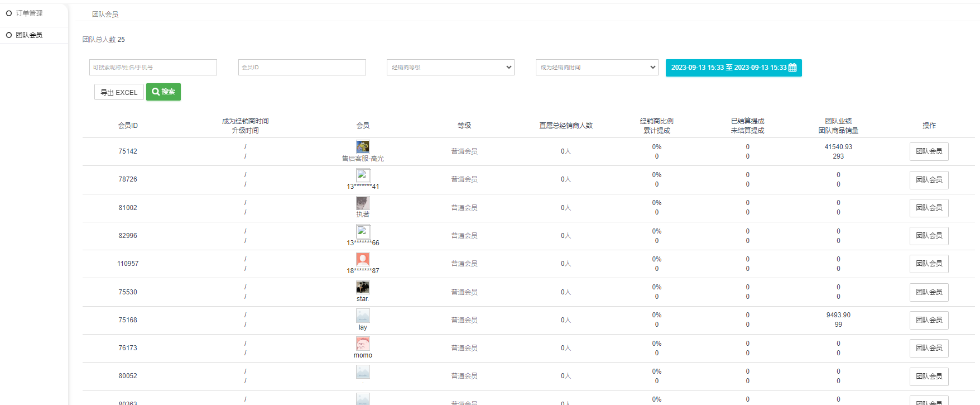Open 团队会员 for member 75142
The image size is (980, 405).
coord(929,151)
